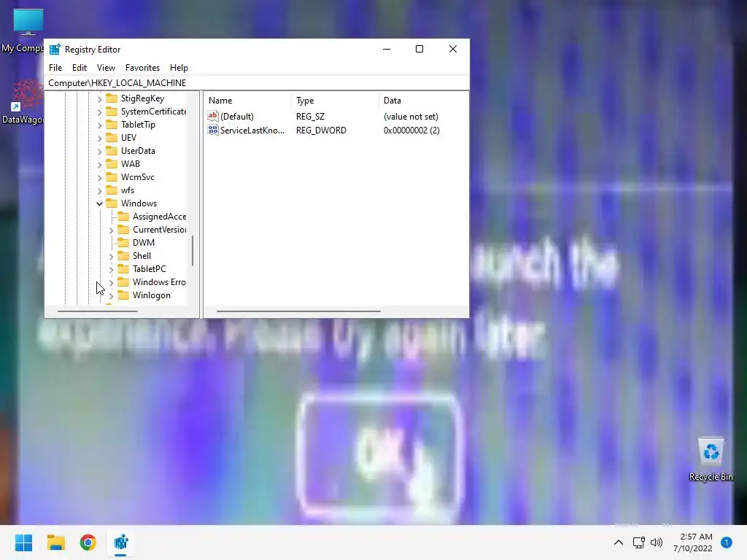Viewport: 747px width, 560px height.
Task: Expand the TabletPC key
Action: (x=111, y=270)
